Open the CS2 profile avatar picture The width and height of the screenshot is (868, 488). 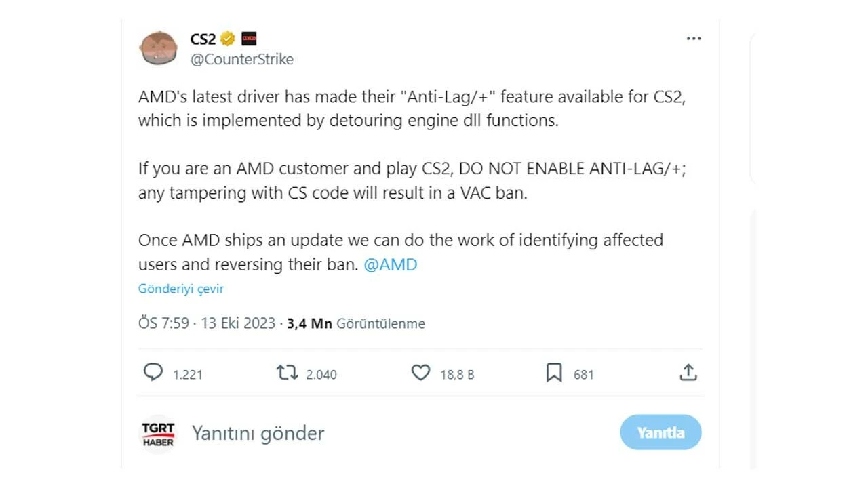159,49
